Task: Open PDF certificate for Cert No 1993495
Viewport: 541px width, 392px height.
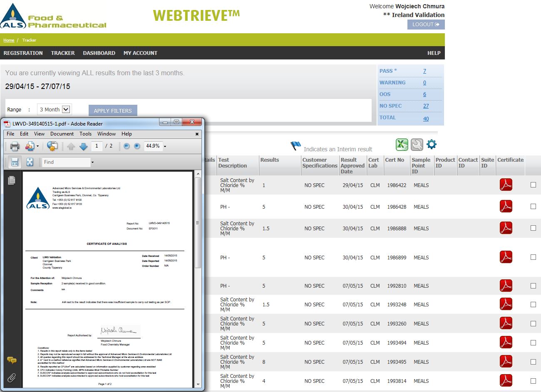Action: click(x=506, y=361)
